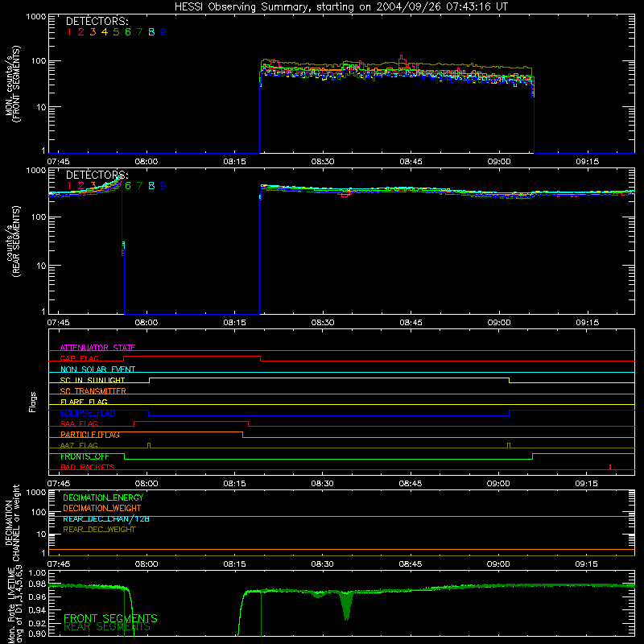The width and height of the screenshot is (644, 644).
Task: Click detector number 8 in the front segments legend
Action: [151, 32]
